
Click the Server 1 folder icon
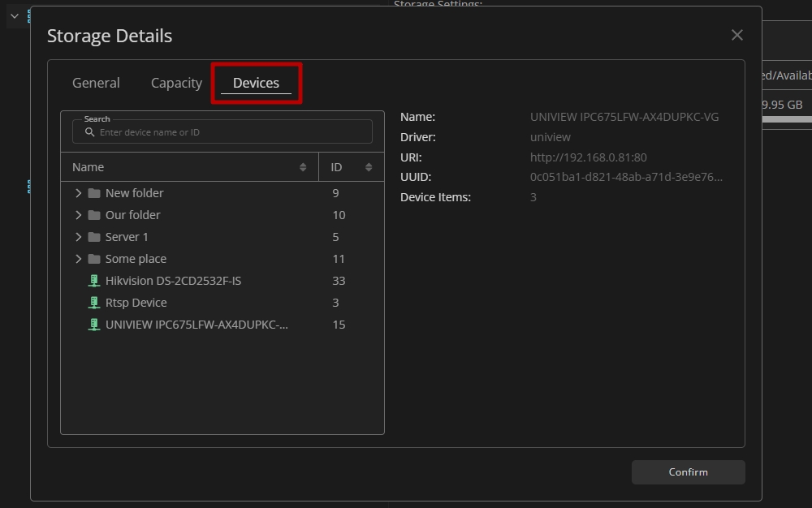pos(93,237)
